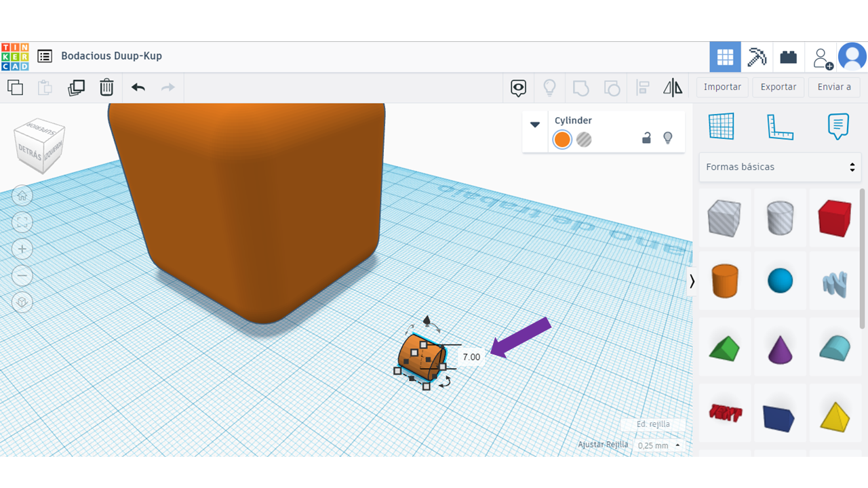
Task: Invite a collaborator with add-person icon
Action: point(822,57)
